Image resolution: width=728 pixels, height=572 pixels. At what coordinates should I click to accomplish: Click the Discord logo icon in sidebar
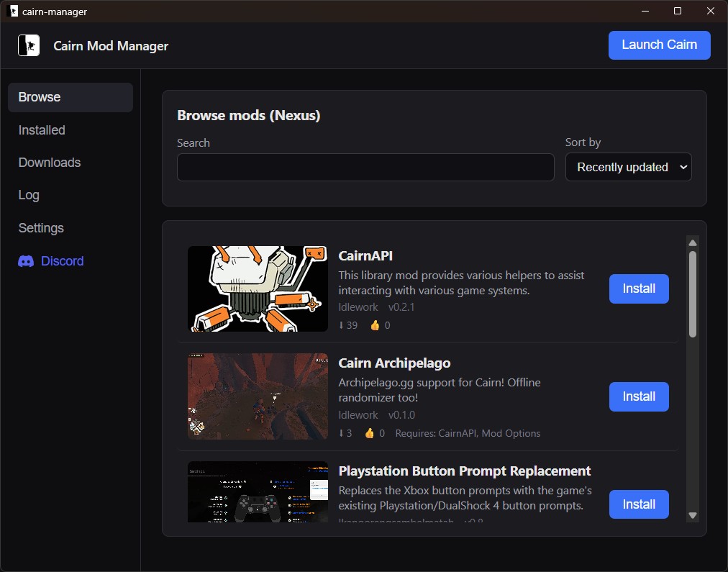point(26,261)
